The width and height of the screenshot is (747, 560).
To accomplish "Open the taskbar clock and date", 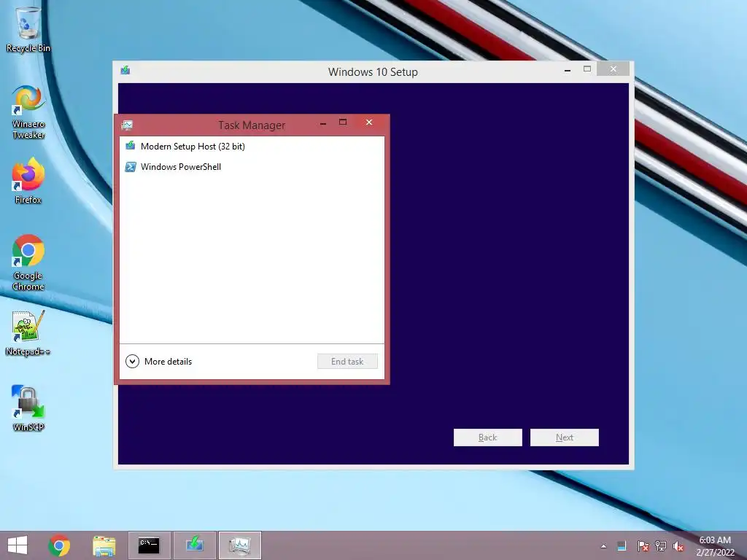I will click(x=715, y=546).
